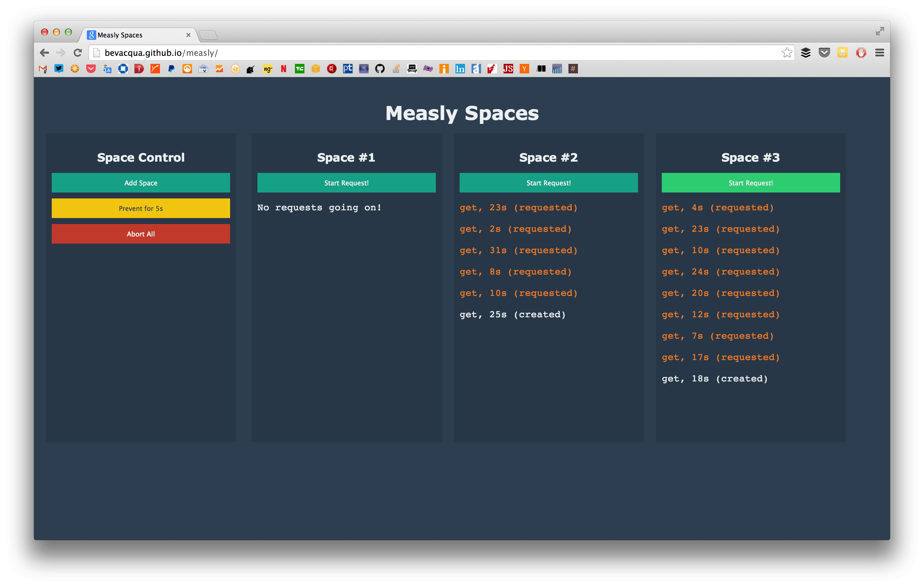Enter fullscreen via the window expand arrows
The height and width of the screenshot is (587, 924).
(x=880, y=31)
